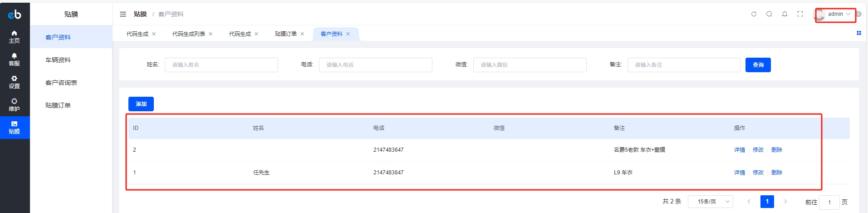Switch to first 代码生成 tab
The image size is (868, 213).
(137, 34)
